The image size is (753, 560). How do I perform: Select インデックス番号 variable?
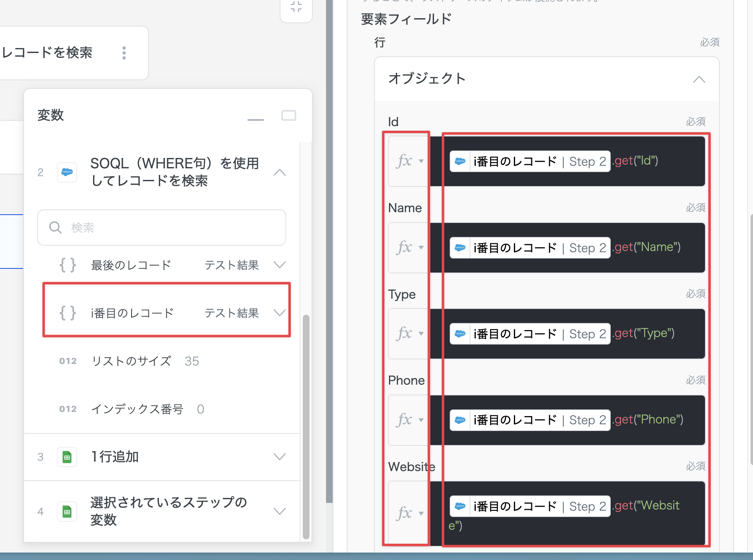point(137,409)
